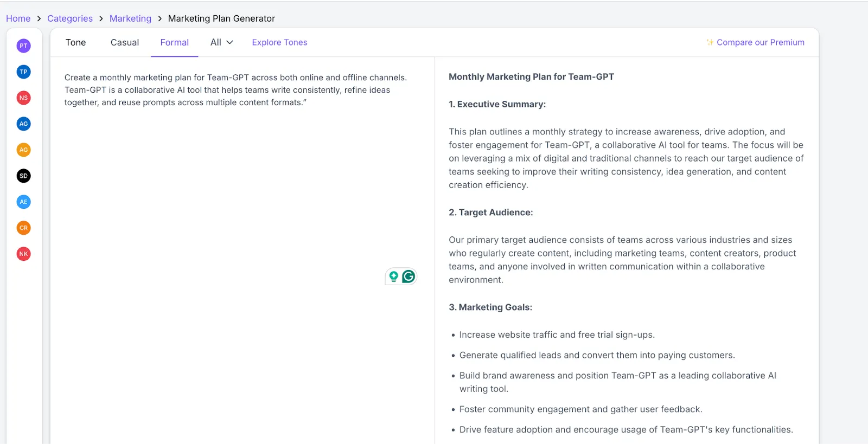This screenshot has width=868, height=444.
Task: Open the Marketing breadcrumb link
Action: [x=130, y=18]
